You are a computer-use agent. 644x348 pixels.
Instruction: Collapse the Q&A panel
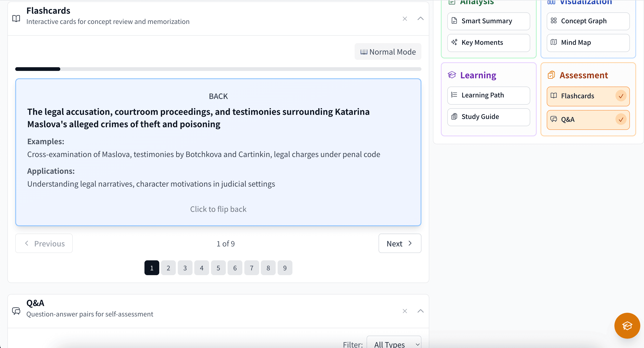[420, 311]
